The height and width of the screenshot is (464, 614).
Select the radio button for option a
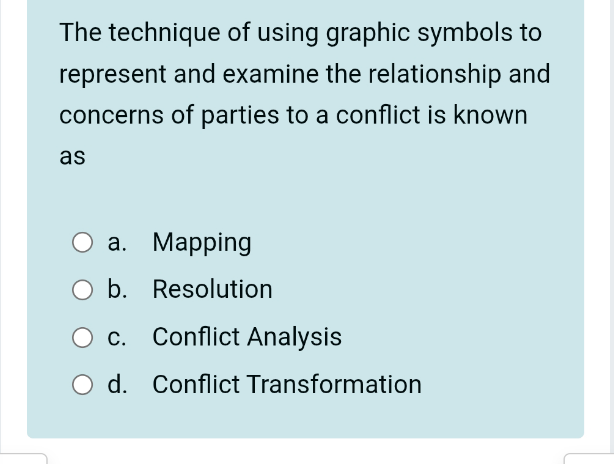click(x=82, y=242)
